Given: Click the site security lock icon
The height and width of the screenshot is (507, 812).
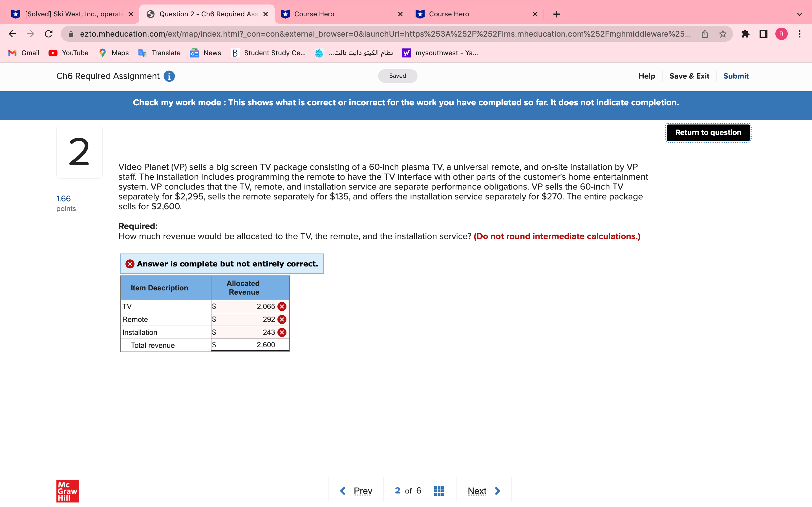Looking at the screenshot, I should pos(71,34).
